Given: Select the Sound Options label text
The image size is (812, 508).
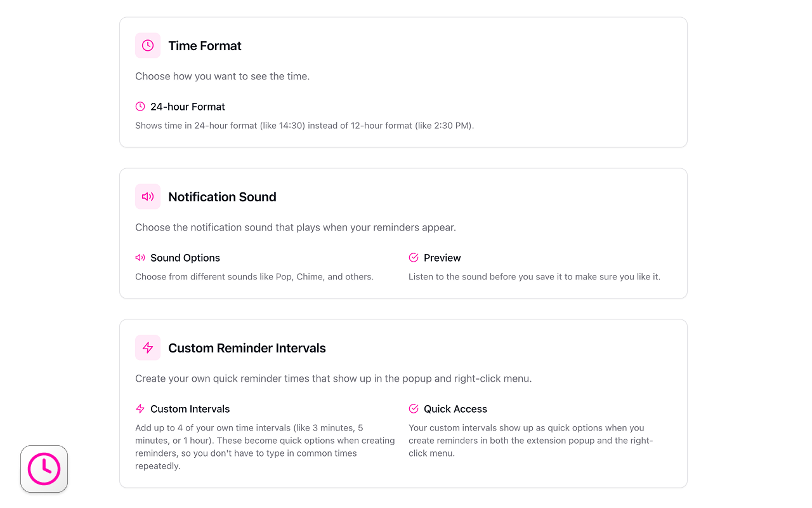Looking at the screenshot, I should click(185, 257).
